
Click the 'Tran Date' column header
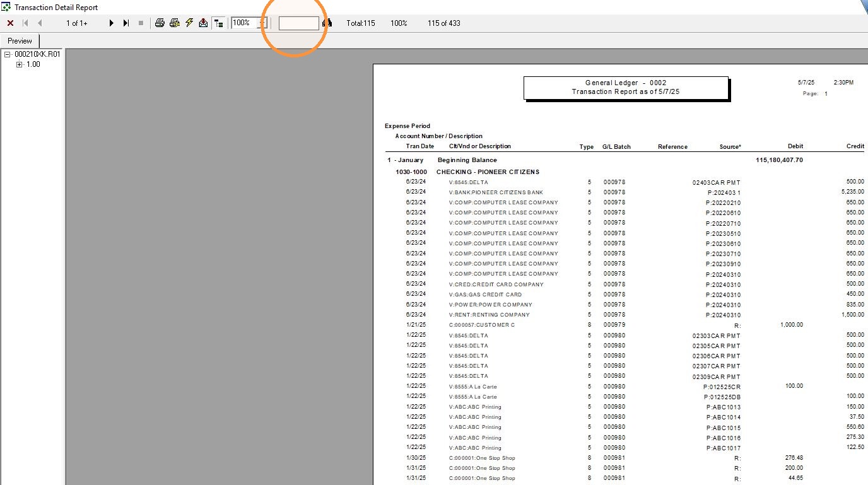coord(420,146)
